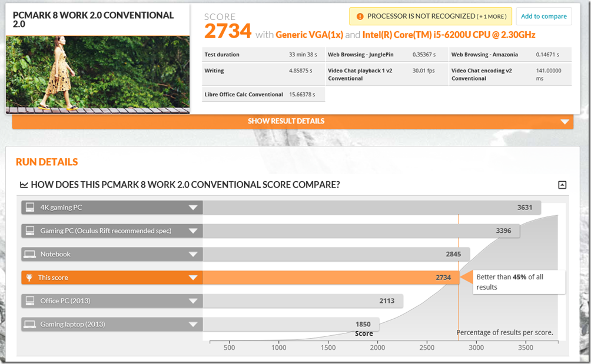Click the warning icon in processor notice
The image size is (591, 364).
[358, 16]
